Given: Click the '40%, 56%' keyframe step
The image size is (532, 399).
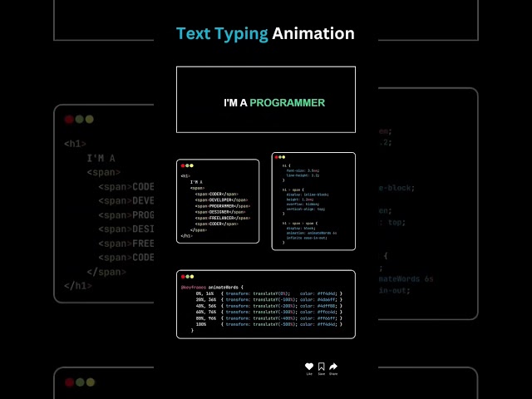Looking at the screenshot, I should [206, 306].
